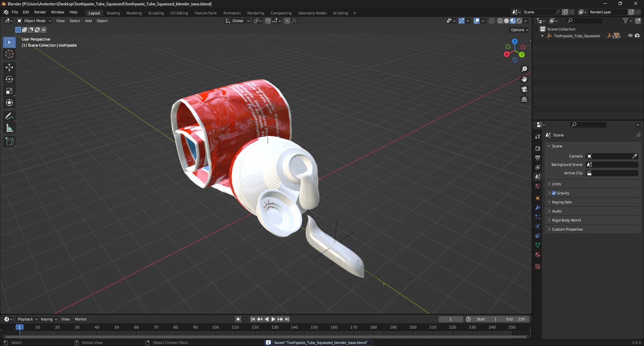Switch to the Shading workspace tab
The image size is (644, 346).
tap(113, 13)
